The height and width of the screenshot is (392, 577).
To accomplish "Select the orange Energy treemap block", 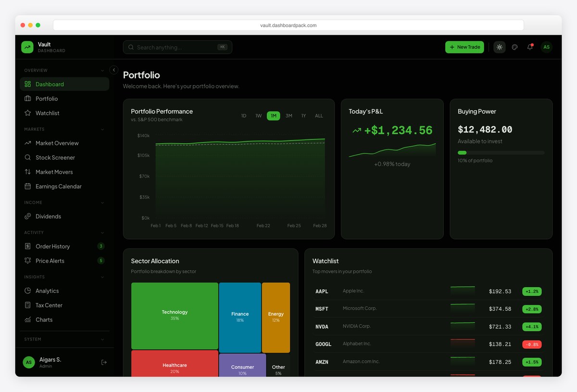I will coord(276,317).
